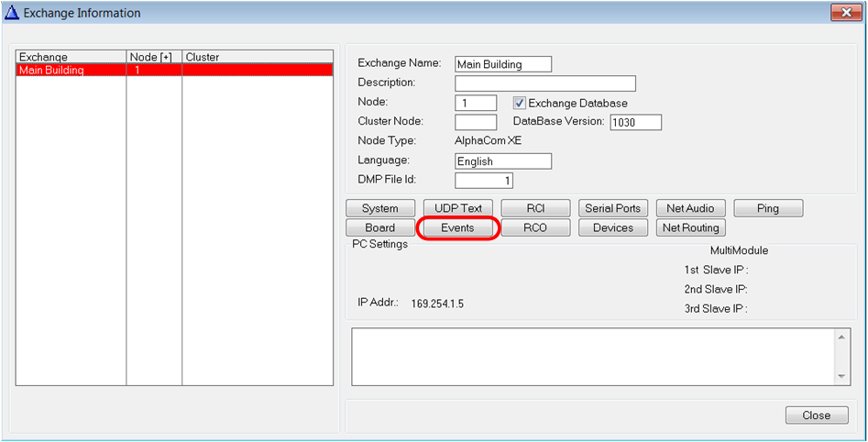Open Net Routing settings
This screenshot has width=868, height=442.
pyautogui.click(x=690, y=227)
